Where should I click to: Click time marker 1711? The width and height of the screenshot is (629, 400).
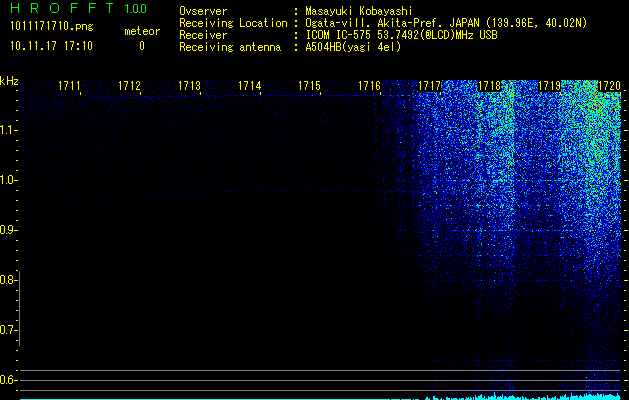pos(69,86)
